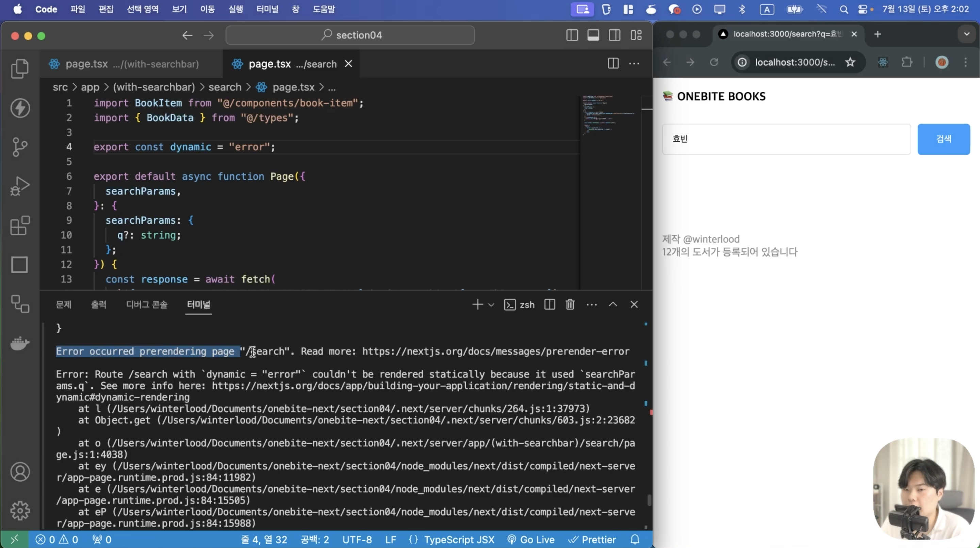This screenshot has width=980, height=548.
Task: Click the 줄 4, 열 32 cursor position
Action: pyautogui.click(x=264, y=539)
